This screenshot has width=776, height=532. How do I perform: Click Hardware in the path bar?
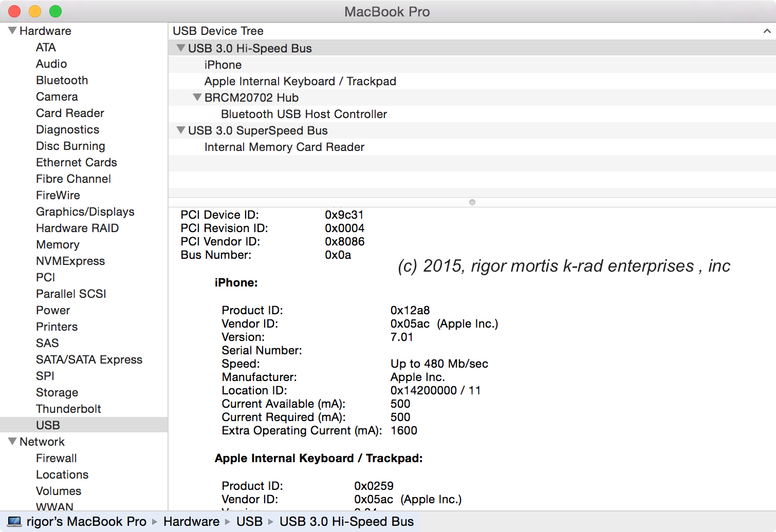pos(191,522)
